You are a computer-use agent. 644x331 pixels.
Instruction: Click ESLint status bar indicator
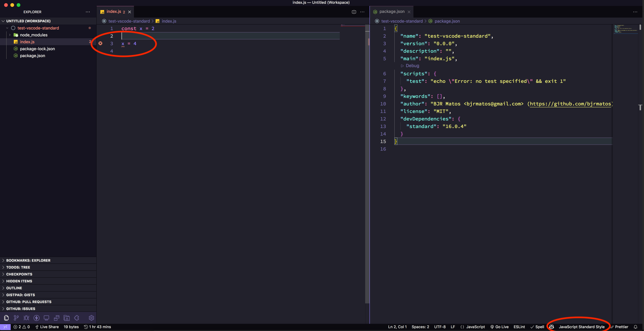519,327
